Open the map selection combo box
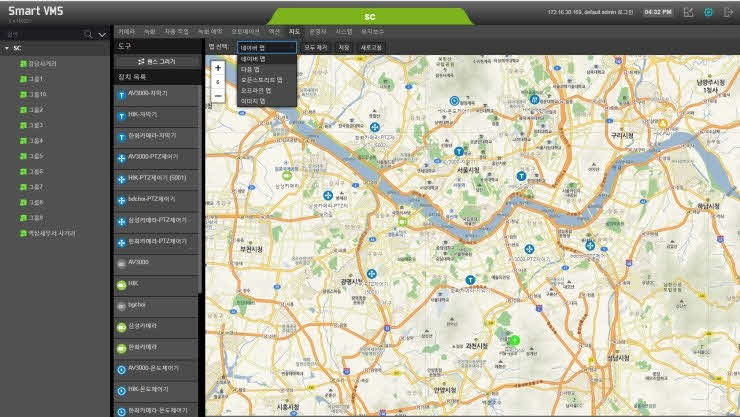The image size is (740, 417). [266, 47]
